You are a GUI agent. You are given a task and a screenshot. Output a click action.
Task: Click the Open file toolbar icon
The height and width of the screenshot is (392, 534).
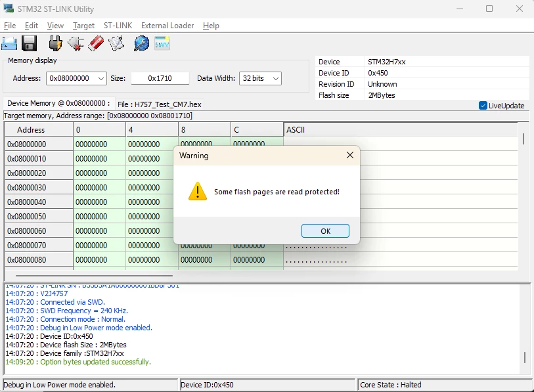(9, 43)
